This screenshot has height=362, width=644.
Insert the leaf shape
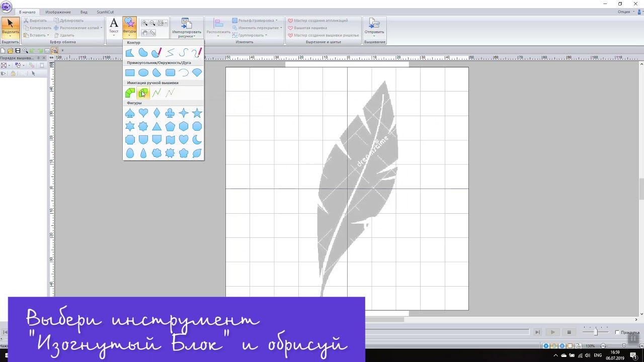pyautogui.click(x=197, y=153)
